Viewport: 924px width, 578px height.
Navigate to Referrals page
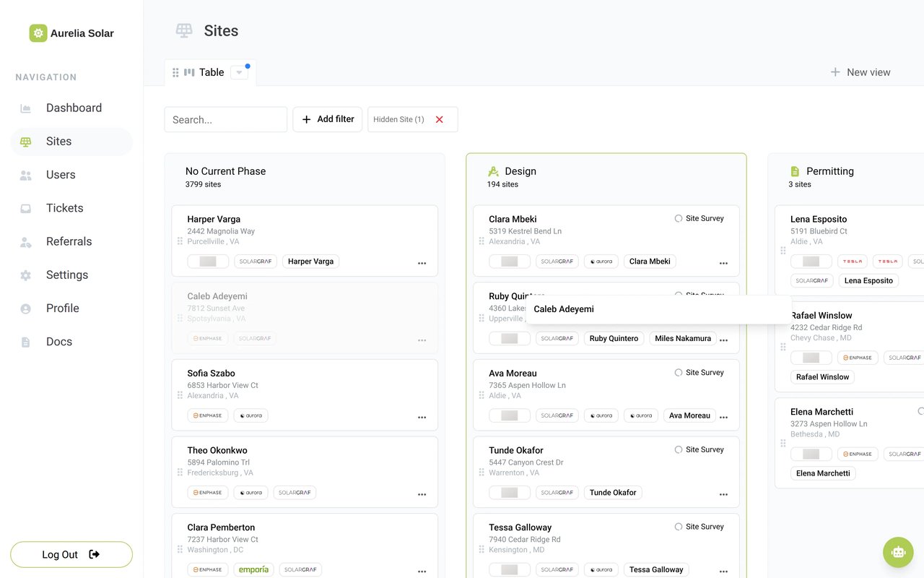coord(71,241)
